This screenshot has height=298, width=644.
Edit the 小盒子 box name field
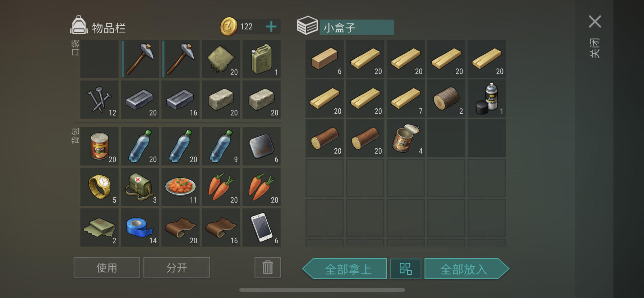pyautogui.click(x=356, y=27)
